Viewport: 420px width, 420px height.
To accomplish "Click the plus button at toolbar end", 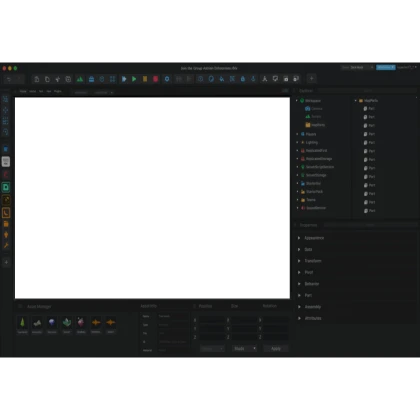I will click(x=311, y=79).
